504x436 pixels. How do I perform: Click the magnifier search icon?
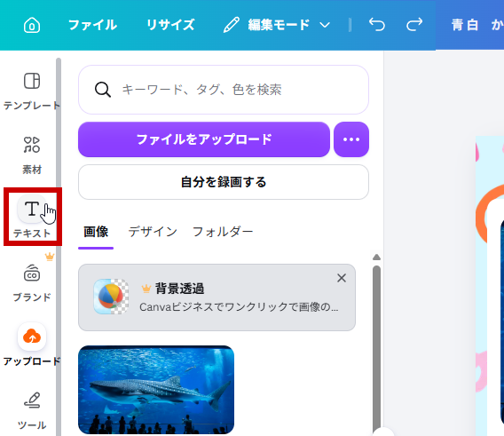click(x=103, y=90)
